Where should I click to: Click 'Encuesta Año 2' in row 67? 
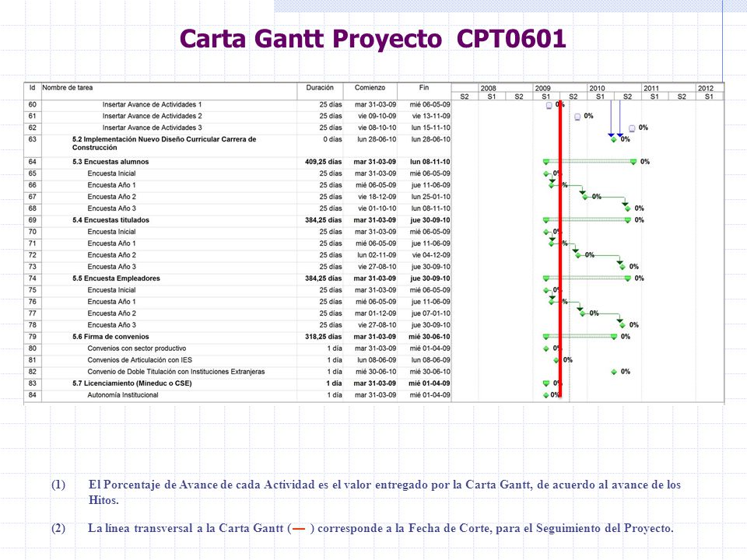111,197
